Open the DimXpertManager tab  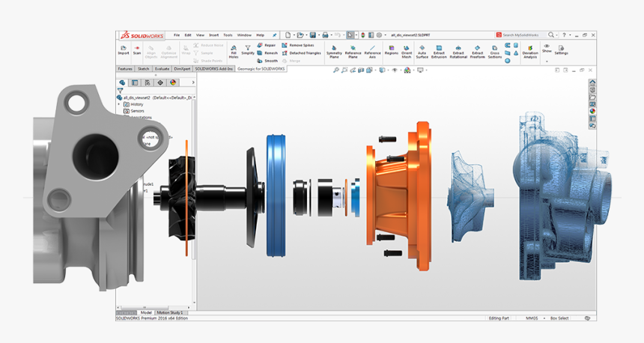160,82
